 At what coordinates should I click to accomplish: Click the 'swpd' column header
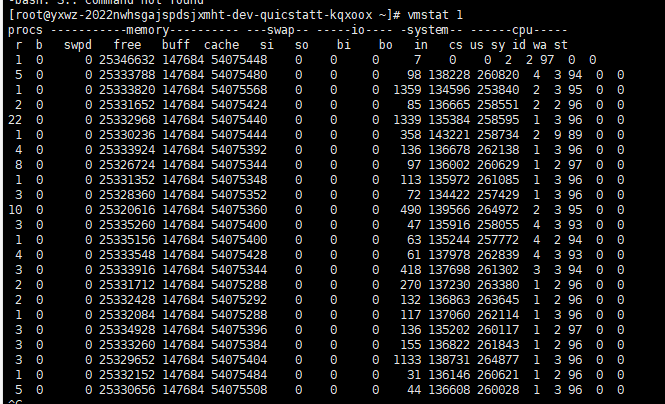pyautogui.click(x=78, y=45)
